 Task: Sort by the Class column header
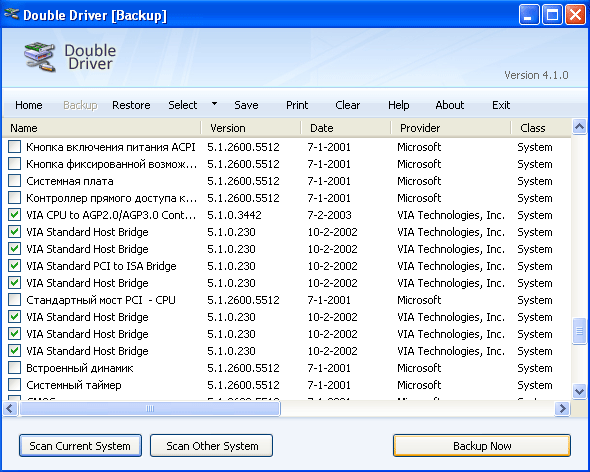click(541, 128)
